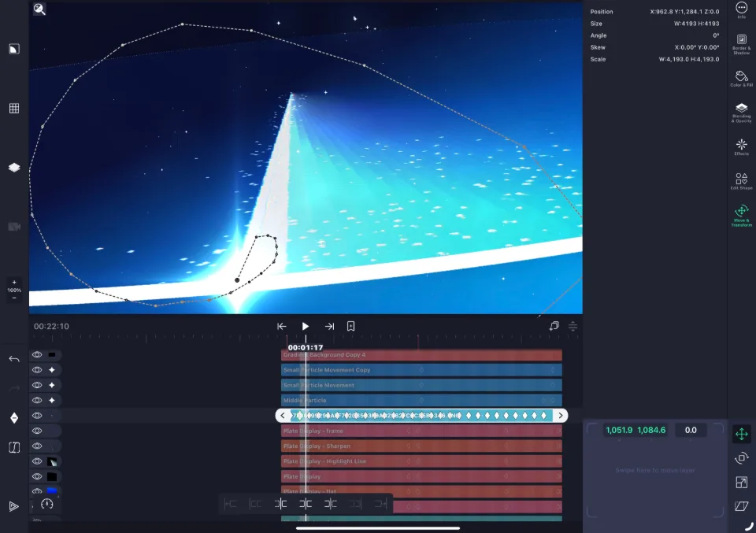This screenshot has width=756, height=533.
Task: Select the Gradient Background Copy 4 clip
Action: [x=421, y=355]
